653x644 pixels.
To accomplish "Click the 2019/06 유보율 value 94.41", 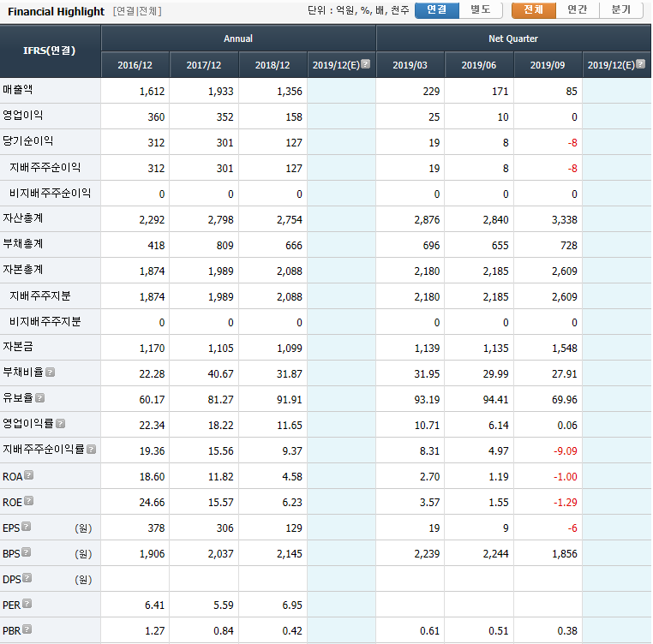I will [x=495, y=400].
